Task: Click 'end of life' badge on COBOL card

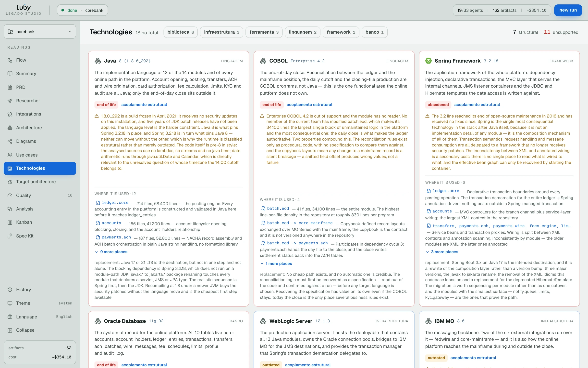Action: [272, 105]
